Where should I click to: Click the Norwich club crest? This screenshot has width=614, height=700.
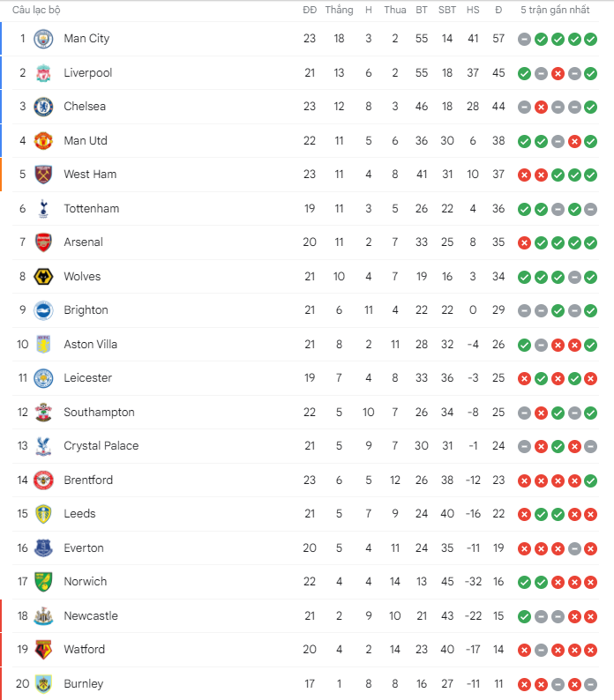pos(43,582)
